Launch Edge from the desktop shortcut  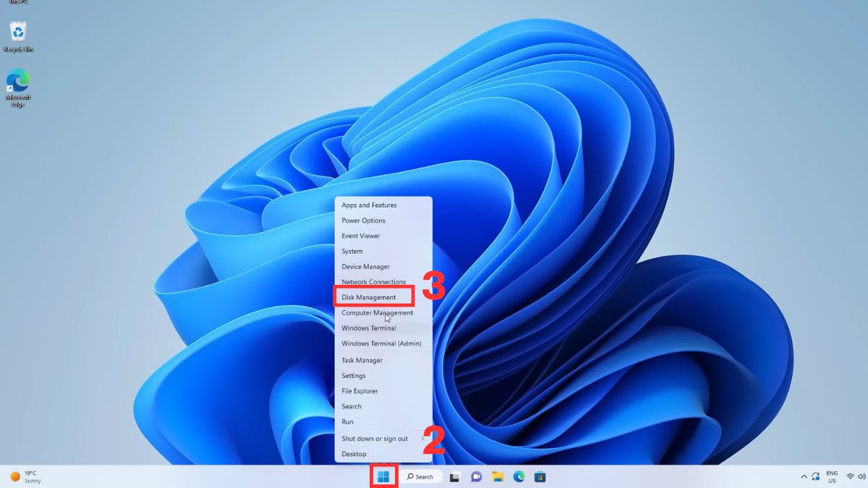coord(18,80)
